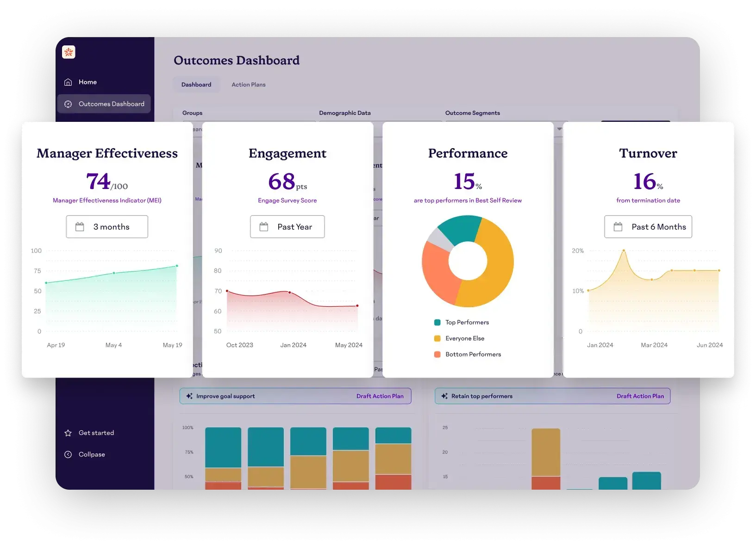Expand the Outcome Segments dropdown arrow
This screenshot has height=549, width=756.
tap(560, 129)
